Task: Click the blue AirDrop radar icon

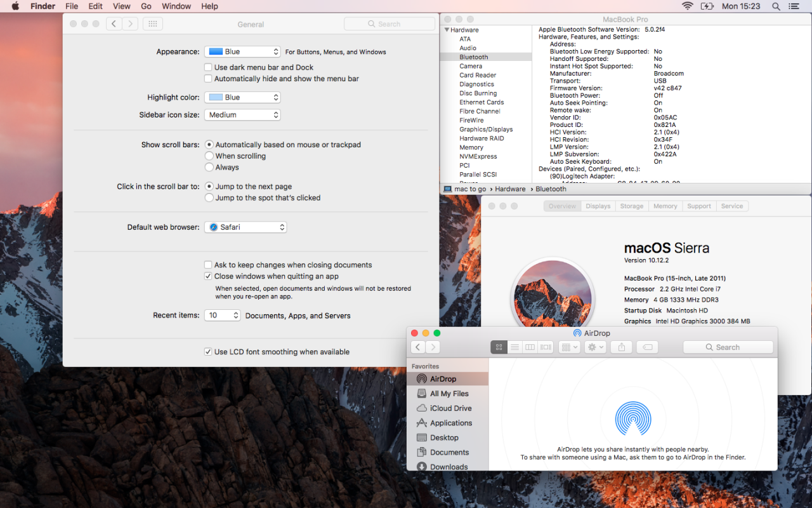Action: coord(633,418)
